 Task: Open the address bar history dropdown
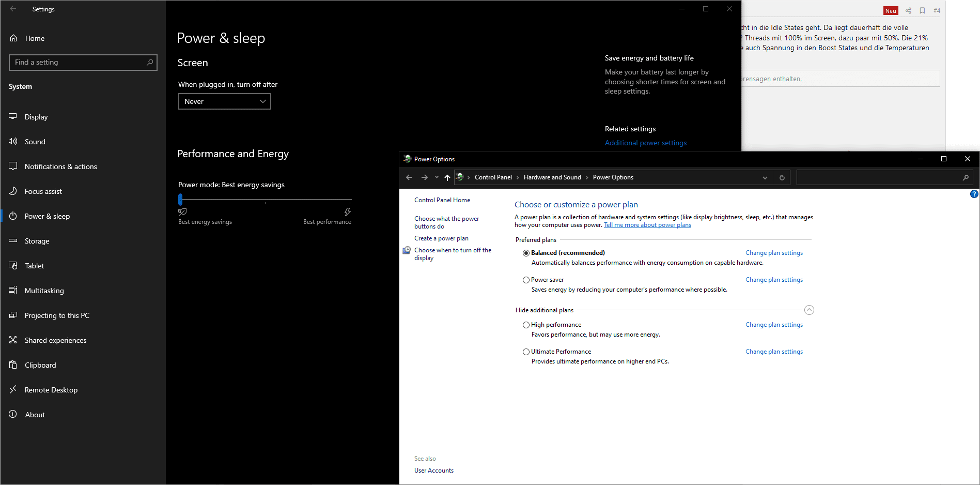click(765, 177)
